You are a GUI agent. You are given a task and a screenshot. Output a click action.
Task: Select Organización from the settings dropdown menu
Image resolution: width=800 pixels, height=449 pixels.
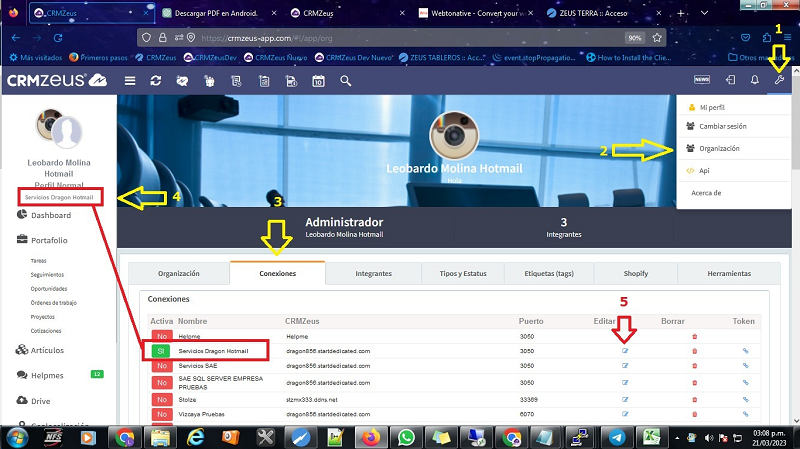[x=719, y=148]
